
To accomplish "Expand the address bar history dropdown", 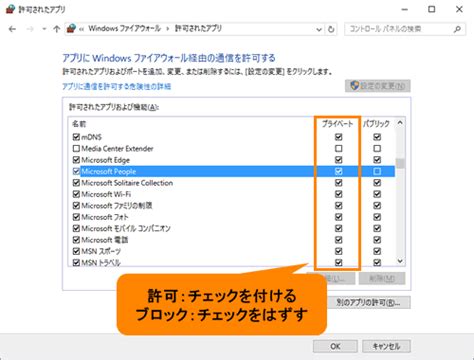I will (x=319, y=29).
